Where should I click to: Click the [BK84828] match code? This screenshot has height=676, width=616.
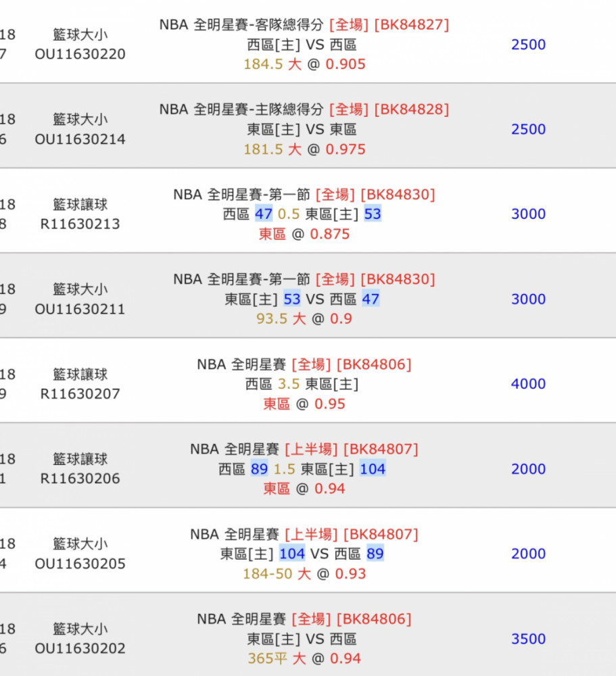tap(412, 110)
